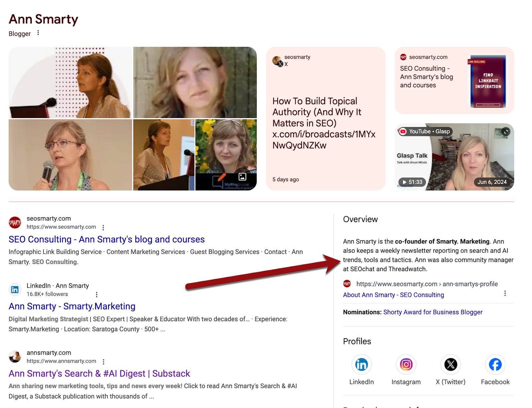This screenshot has width=532, height=408.
Task: Expand the YouTube Glasp video thumbnail
Action: click(506, 132)
